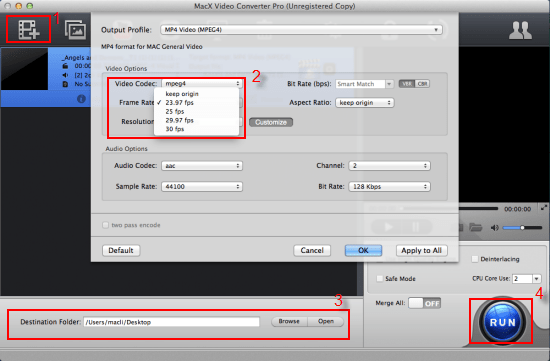The image size is (550, 361).
Task: Enable the Deinterlacing checkbox
Action: pos(475,259)
